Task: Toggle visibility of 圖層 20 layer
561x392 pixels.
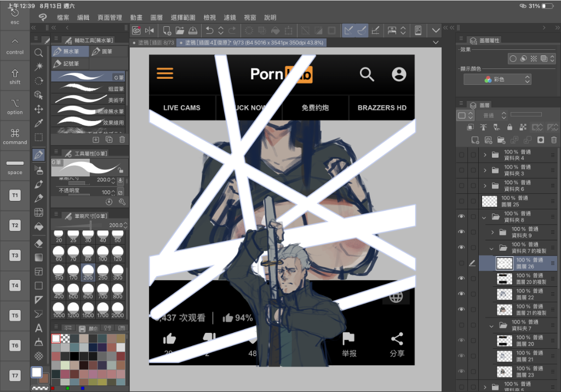Action: pos(461,340)
